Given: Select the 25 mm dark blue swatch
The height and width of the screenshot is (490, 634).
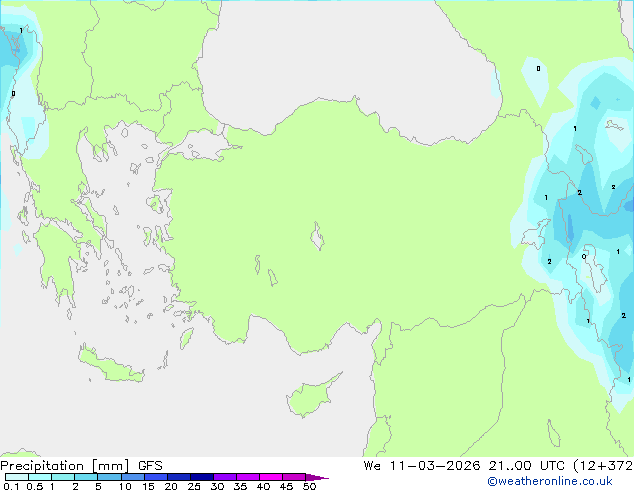Looking at the screenshot, I should click(x=202, y=477).
